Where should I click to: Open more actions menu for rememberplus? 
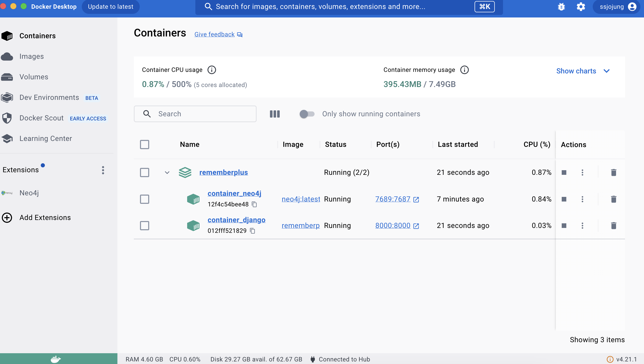point(582,173)
